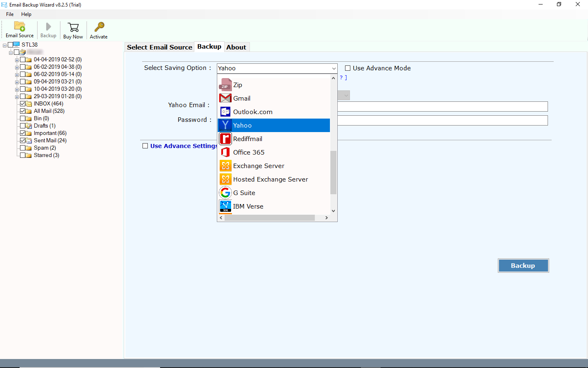Select the Rediffmail icon in the list
The height and width of the screenshot is (368, 588).
(x=225, y=139)
